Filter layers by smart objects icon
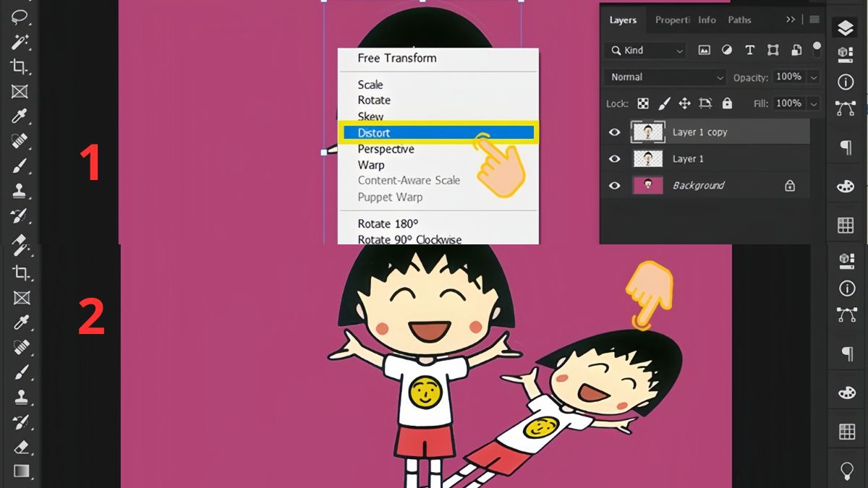 (x=796, y=50)
